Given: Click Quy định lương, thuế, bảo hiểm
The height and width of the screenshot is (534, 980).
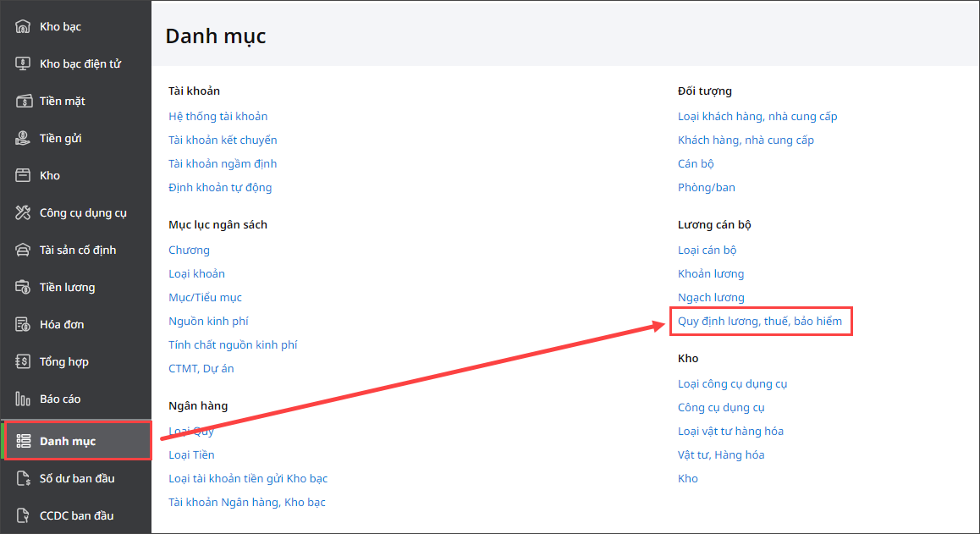Looking at the screenshot, I should pyautogui.click(x=759, y=322).
